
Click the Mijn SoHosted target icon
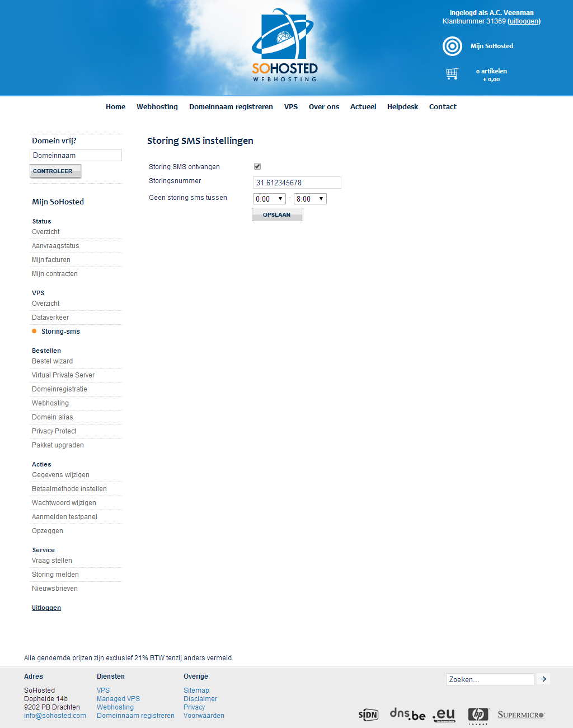452,46
